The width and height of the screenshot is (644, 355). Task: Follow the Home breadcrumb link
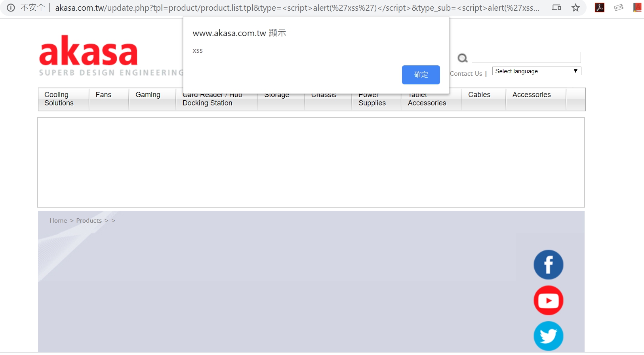click(x=59, y=221)
